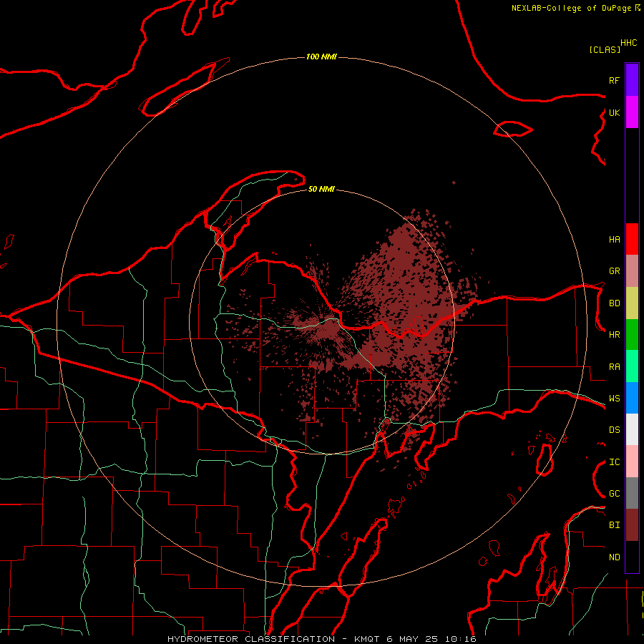Select the GR salmon legend swatch

[632, 271]
